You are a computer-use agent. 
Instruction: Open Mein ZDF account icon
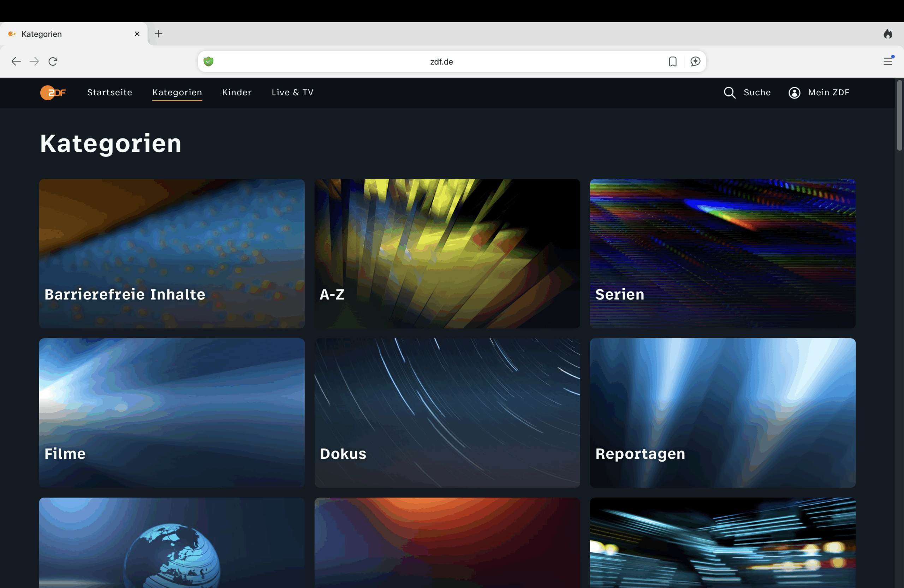[794, 93]
